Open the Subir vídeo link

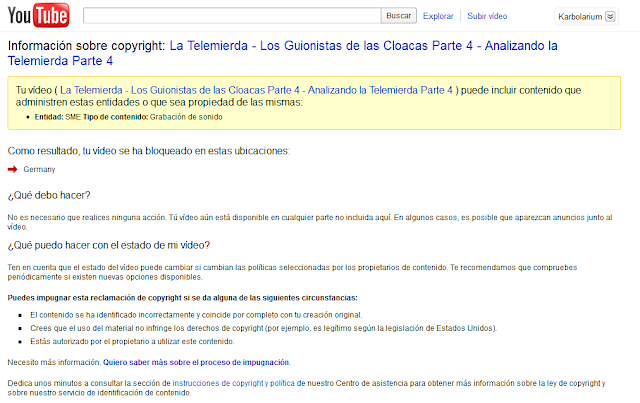point(487,16)
